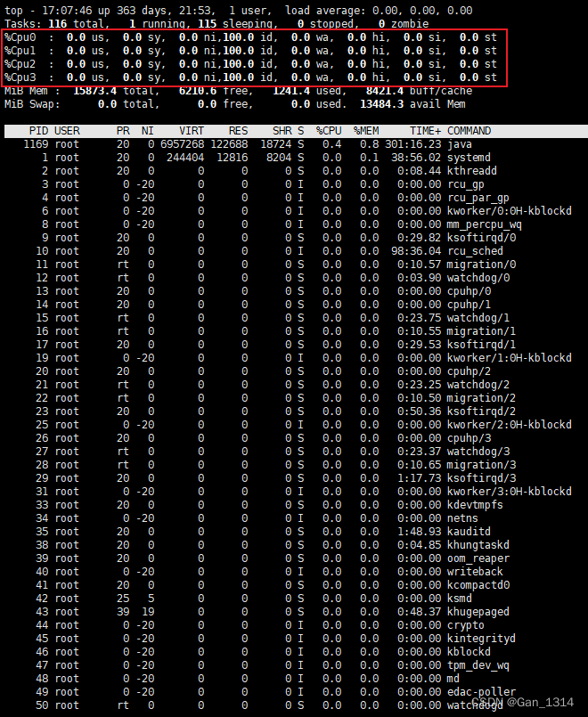
Task: Click the 116 total tasks count
Action: 57,24
